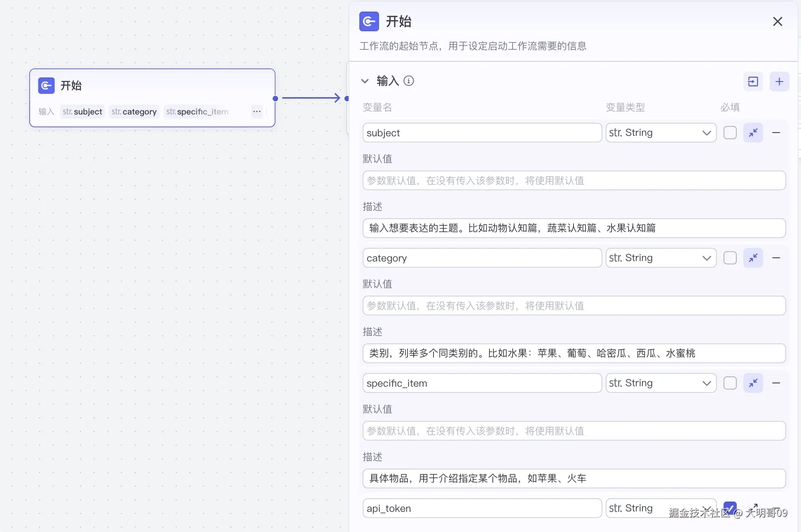This screenshot has width=801, height=532.
Task: Click the plus icon to add input variable
Action: (779, 82)
